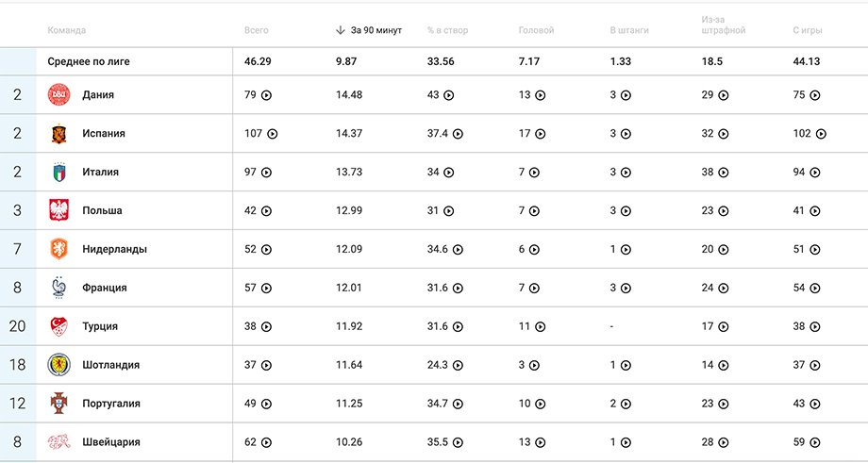868x463 pixels.
Task: Sort by the % в створ column header
Action: 447,30
